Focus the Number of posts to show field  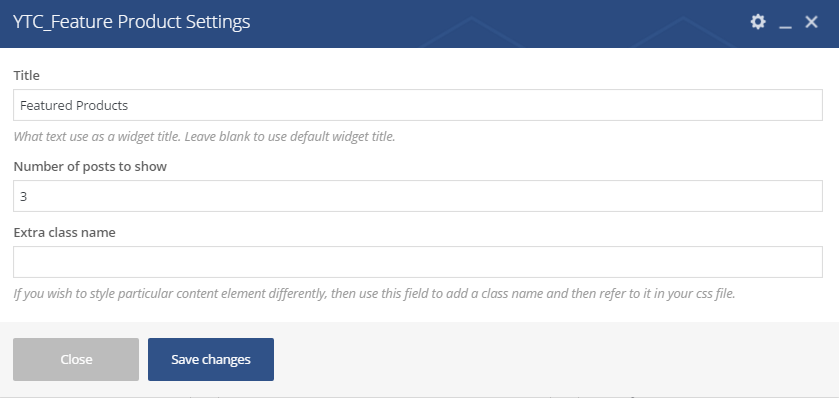pyautogui.click(x=418, y=196)
